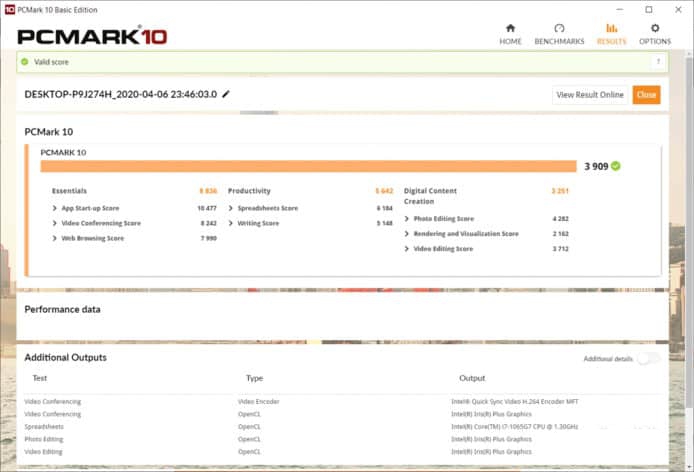Edit result name with pencil icon
694x472 pixels.
tap(226, 94)
